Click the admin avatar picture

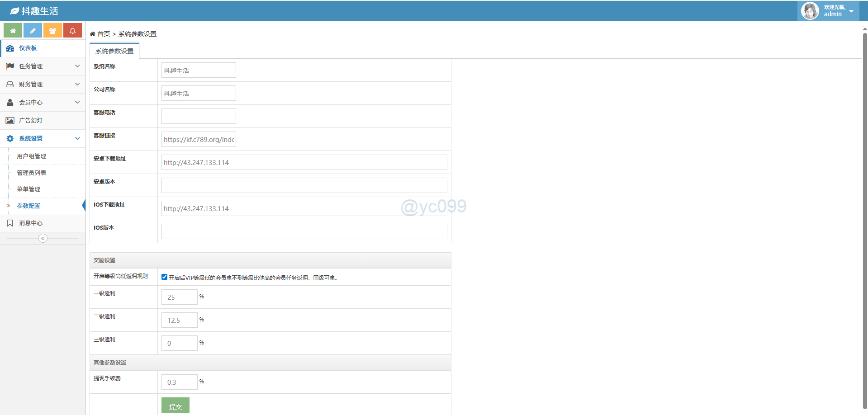pyautogui.click(x=810, y=11)
